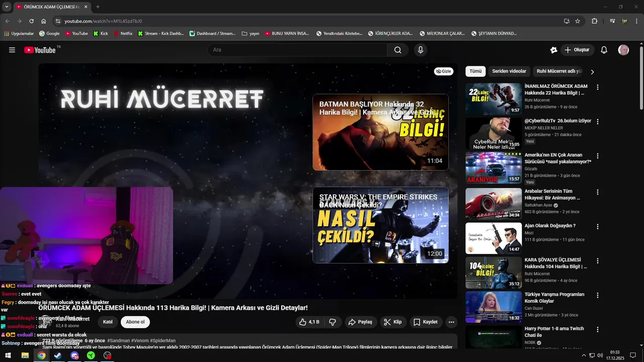Open notifications bell
This screenshot has width=644, height=362.
604,50
